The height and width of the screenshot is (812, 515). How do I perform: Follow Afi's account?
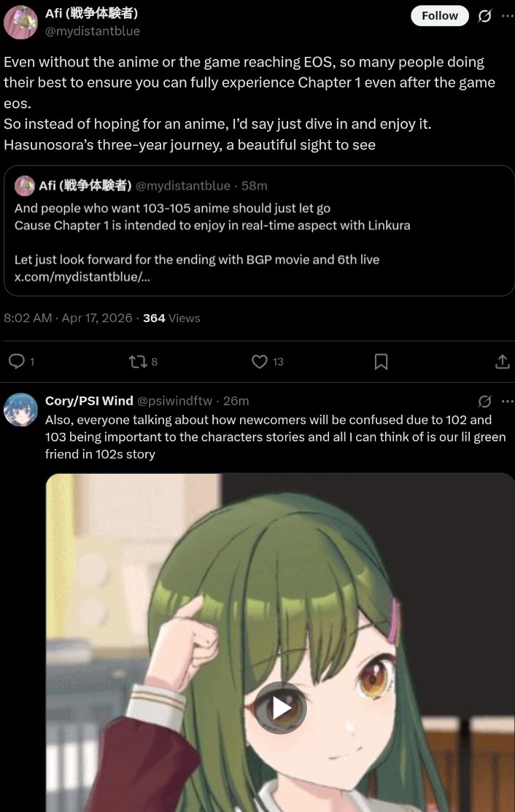[x=439, y=15]
